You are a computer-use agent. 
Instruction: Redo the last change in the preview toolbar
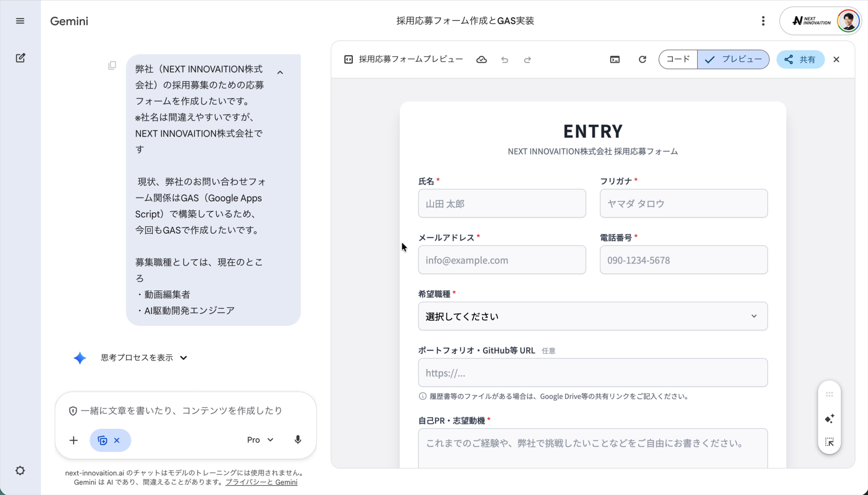(x=527, y=60)
